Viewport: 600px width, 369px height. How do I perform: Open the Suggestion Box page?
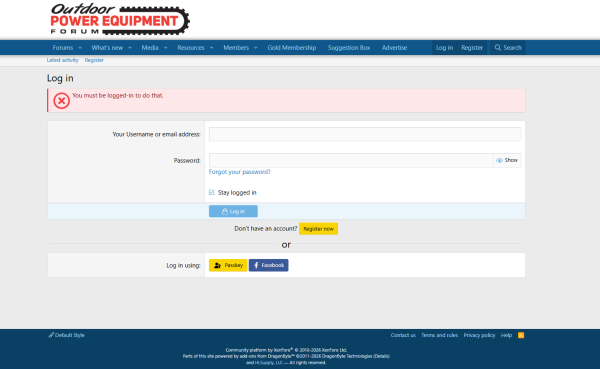pos(349,48)
